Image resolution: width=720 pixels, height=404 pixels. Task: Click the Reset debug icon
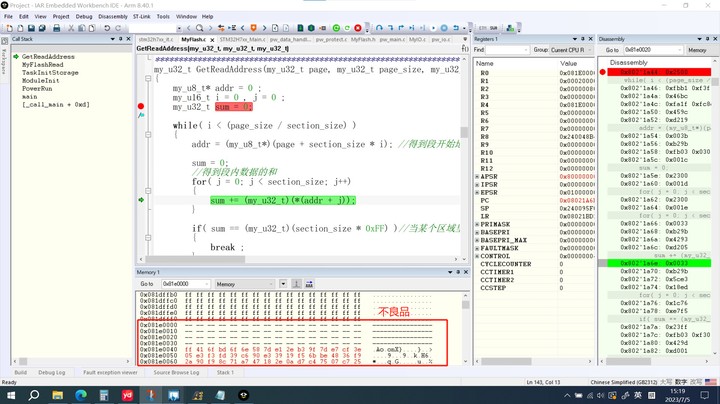(x=456, y=28)
